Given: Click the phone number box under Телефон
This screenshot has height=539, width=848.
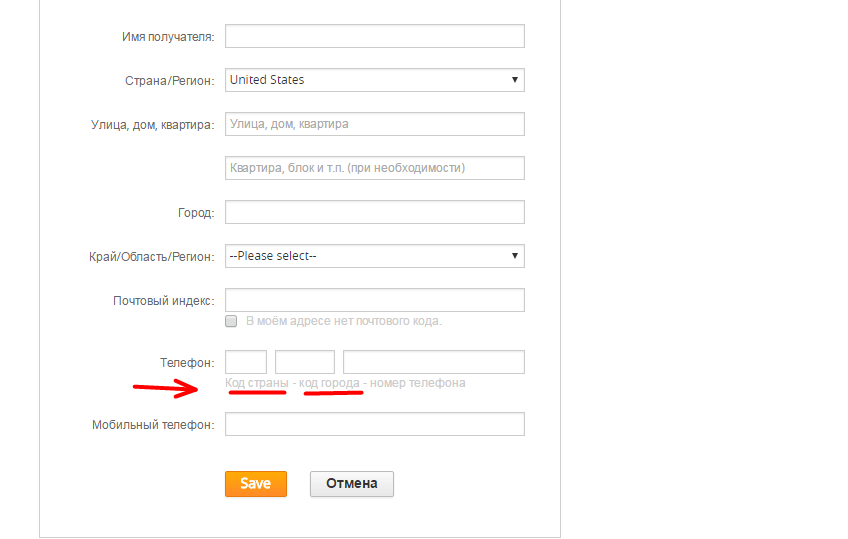Looking at the screenshot, I should pos(434,362).
